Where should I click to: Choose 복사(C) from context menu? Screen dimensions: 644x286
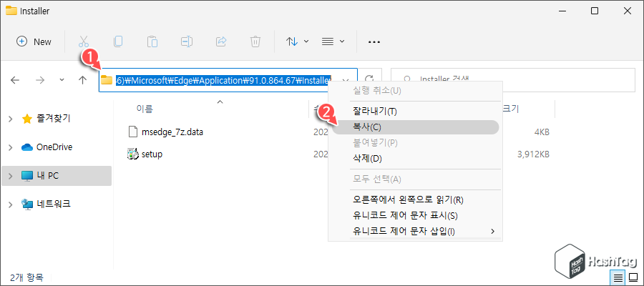[415, 127]
